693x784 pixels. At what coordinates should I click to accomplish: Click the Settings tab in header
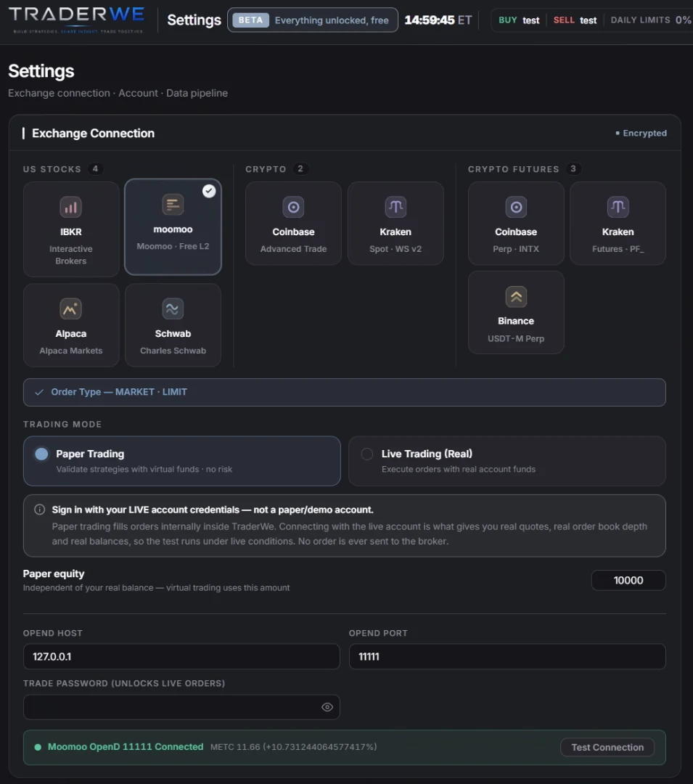(x=194, y=20)
